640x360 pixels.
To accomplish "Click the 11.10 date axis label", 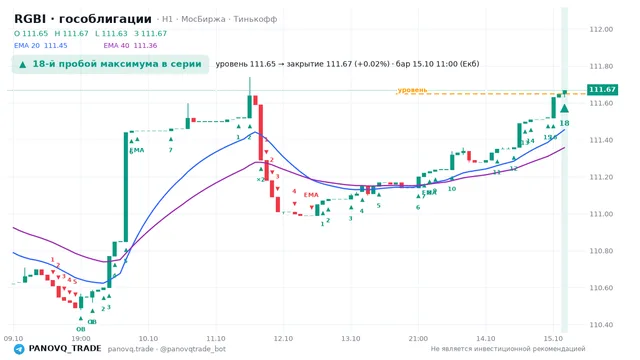I will pos(216,338).
